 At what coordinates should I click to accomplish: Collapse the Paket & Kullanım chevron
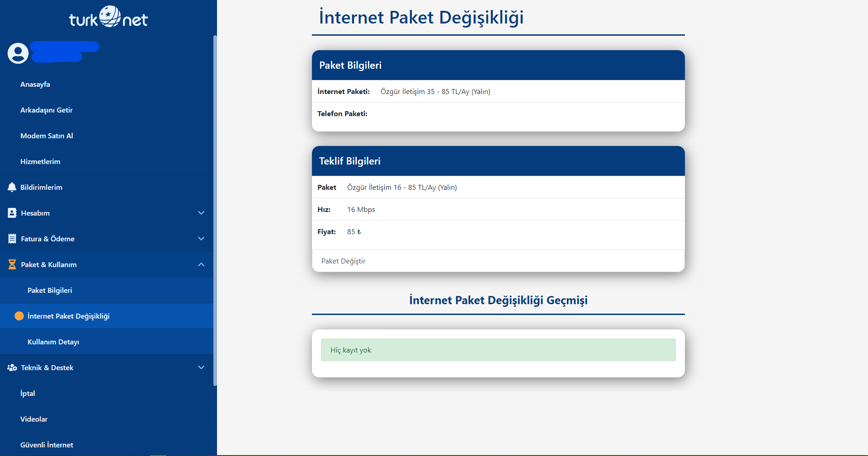(201, 264)
